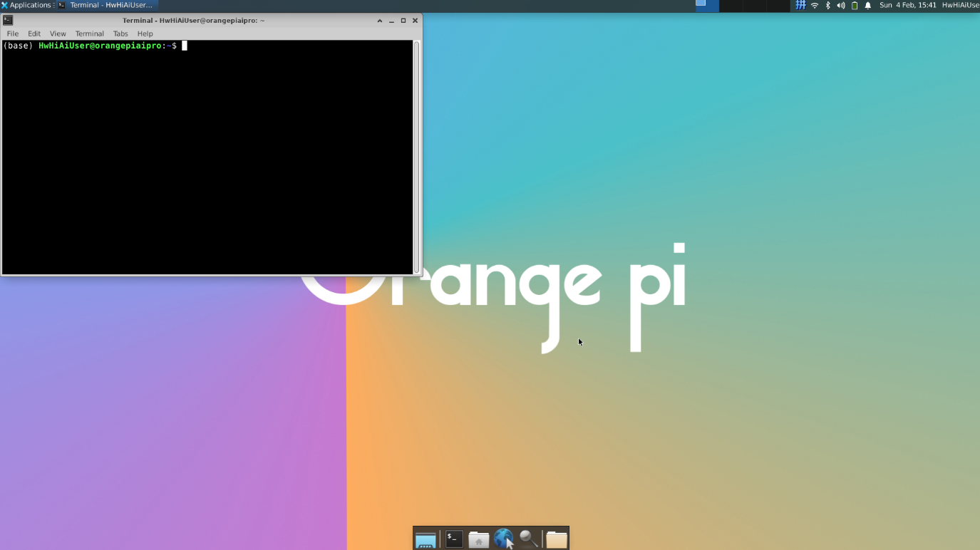Screen dimensions: 980x550
Task: Open the beige folder icon in the dock
Action: (x=557, y=539)
